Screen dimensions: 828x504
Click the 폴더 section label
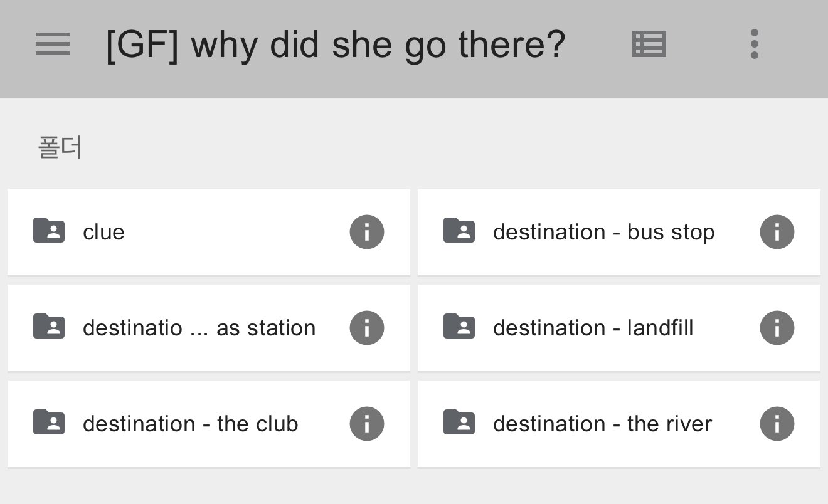click(x=60, y=148)
